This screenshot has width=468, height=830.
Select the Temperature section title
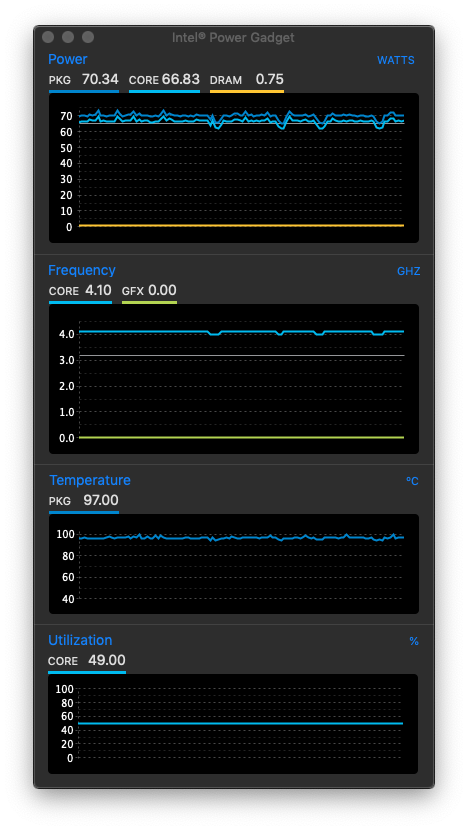pos(89,480)
